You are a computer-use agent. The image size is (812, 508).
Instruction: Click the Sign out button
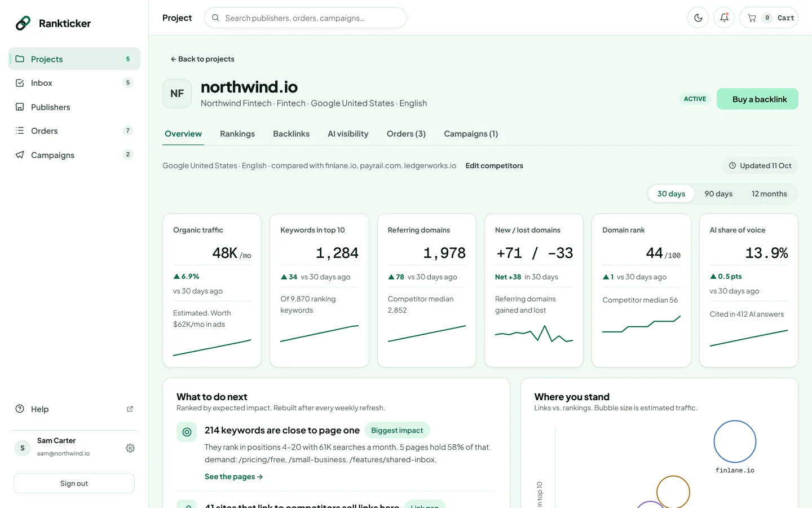[x=74, y=483]
